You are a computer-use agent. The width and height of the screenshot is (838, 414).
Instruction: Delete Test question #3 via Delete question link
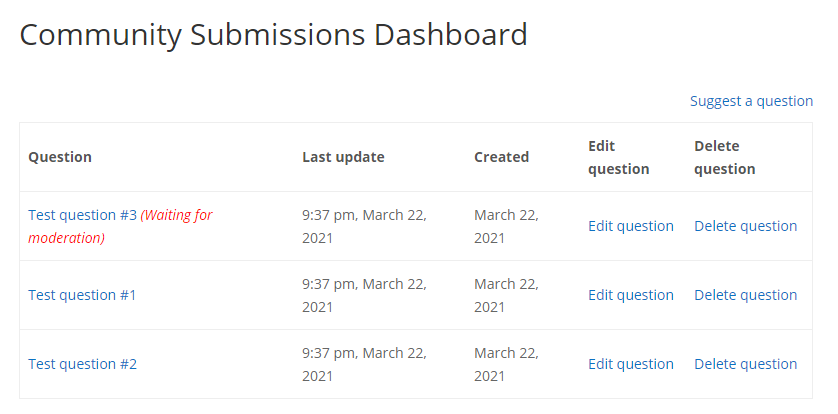[x=746, y=226]
